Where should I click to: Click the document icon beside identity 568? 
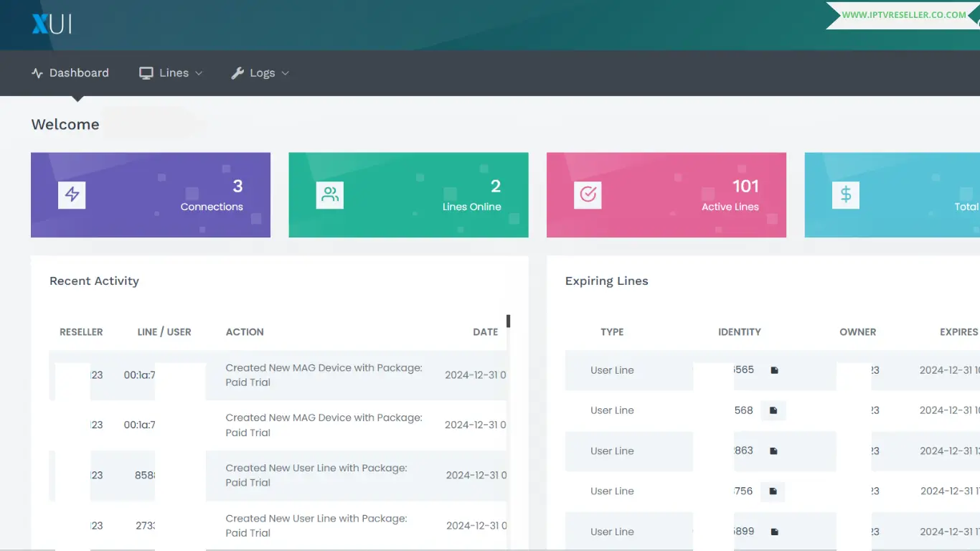(x=773, y=410)
